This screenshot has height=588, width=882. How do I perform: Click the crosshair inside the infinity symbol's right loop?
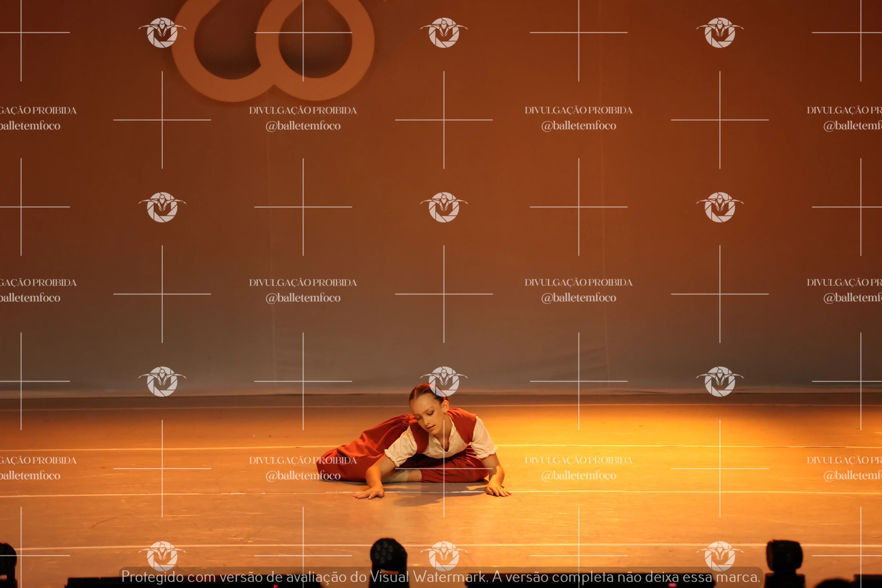click(303, 33)
